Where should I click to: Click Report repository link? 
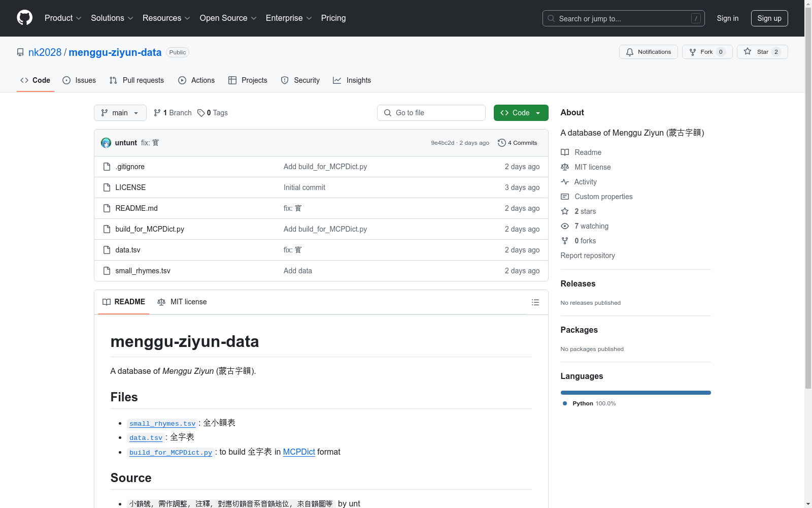[x=588, y=256]
